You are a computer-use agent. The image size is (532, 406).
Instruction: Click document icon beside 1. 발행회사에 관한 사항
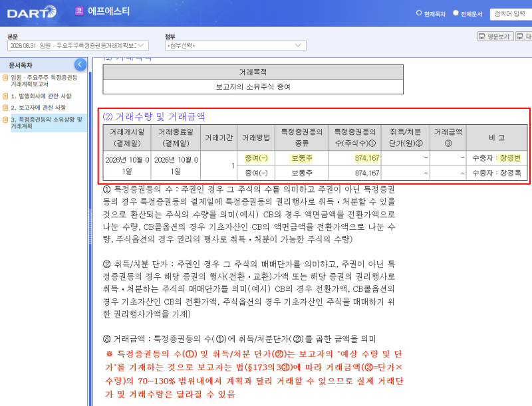pyautogui.click(x=5, y=96)
